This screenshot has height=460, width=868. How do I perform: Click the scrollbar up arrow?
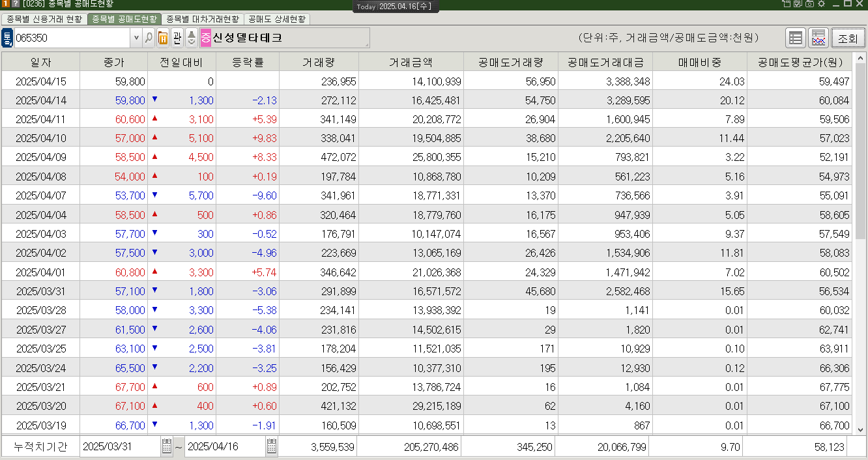pos(861,57)
